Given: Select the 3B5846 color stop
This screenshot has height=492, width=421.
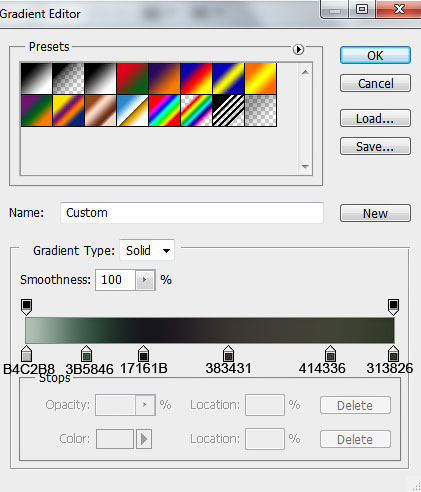Looking at the screenshot, I should coord(86,354).
